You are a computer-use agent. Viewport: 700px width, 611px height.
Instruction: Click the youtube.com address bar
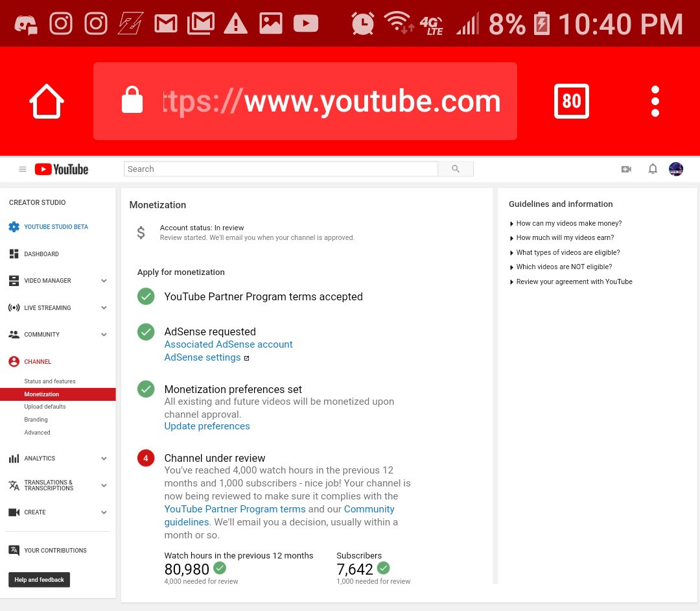305,101
